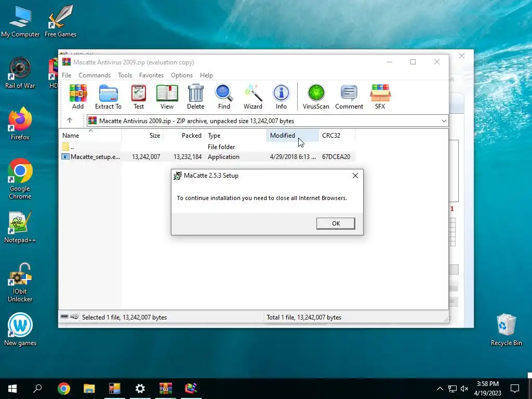The width and height of the screenshot is (532, 399).
Task: Run the Test archive tool
Action: coord(138,97)
